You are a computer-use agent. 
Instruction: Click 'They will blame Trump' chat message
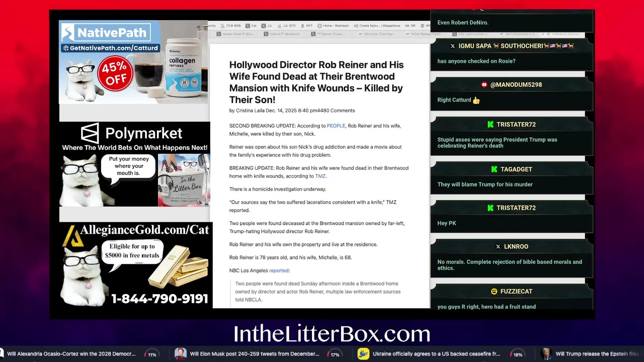[x=485, y=185]
